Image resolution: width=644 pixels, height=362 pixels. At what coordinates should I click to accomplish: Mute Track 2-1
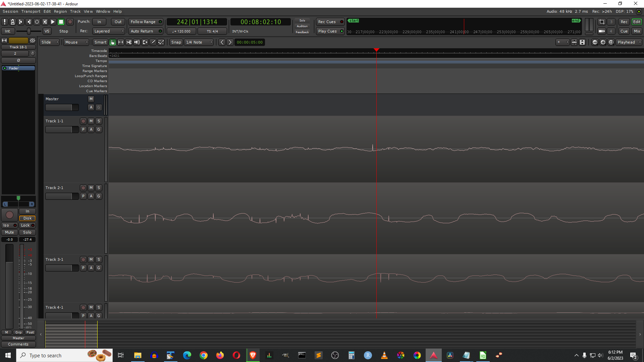[91, 188]
